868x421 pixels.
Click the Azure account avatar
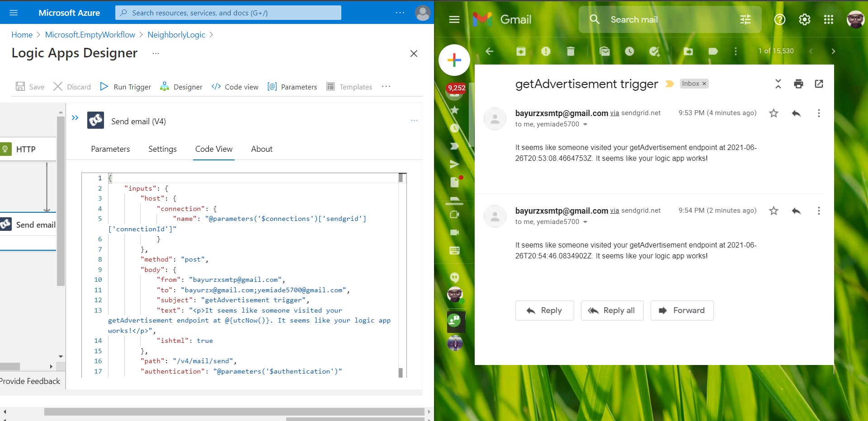[x=423, y=13]
